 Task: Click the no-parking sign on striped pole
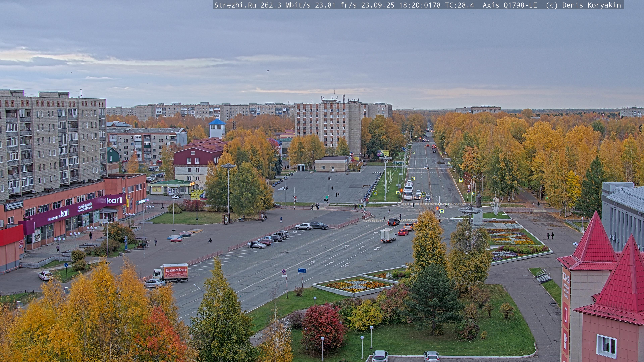(x=284, y=271)
